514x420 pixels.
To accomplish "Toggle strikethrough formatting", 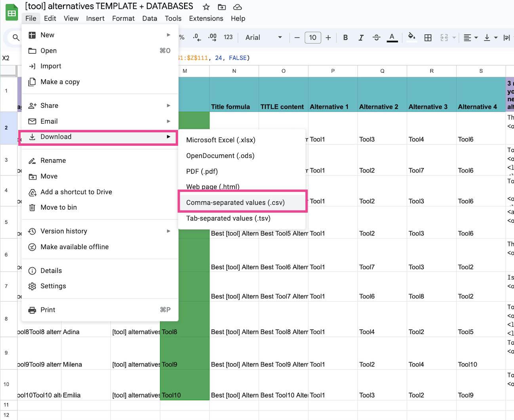I will click(377, 38).
